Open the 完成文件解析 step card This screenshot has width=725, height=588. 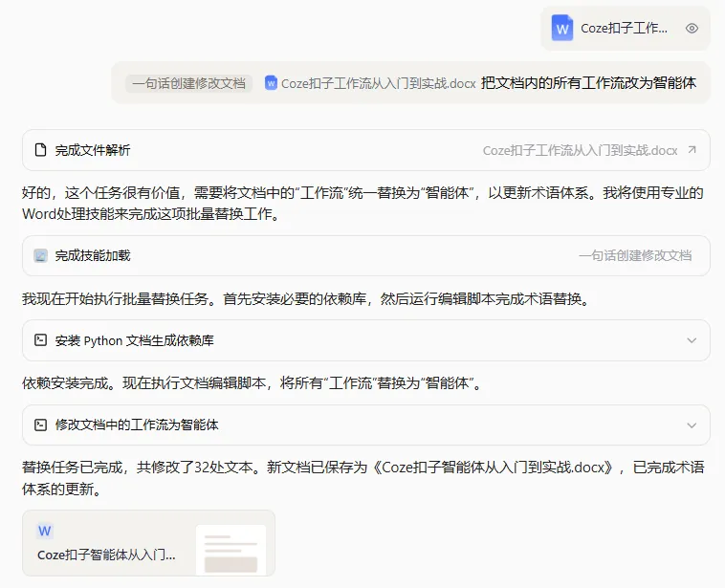click(x=366, y=150)
